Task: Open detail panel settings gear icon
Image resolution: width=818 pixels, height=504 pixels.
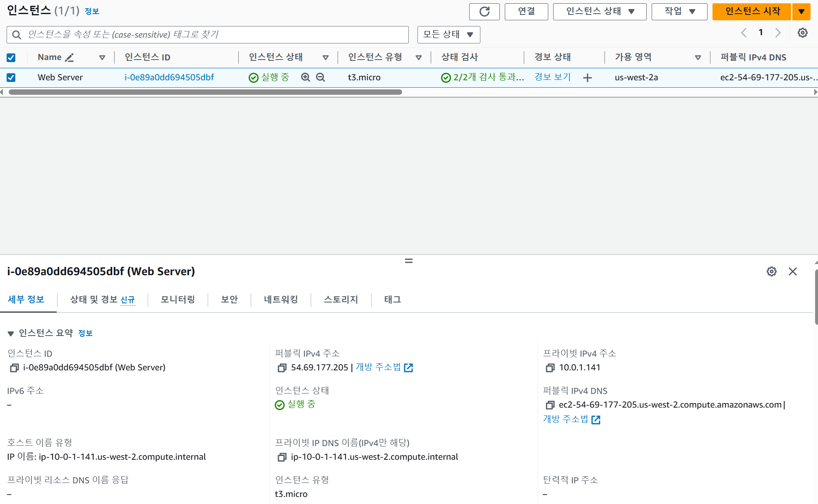Action: pyautogui.click(x=771, y=271)
